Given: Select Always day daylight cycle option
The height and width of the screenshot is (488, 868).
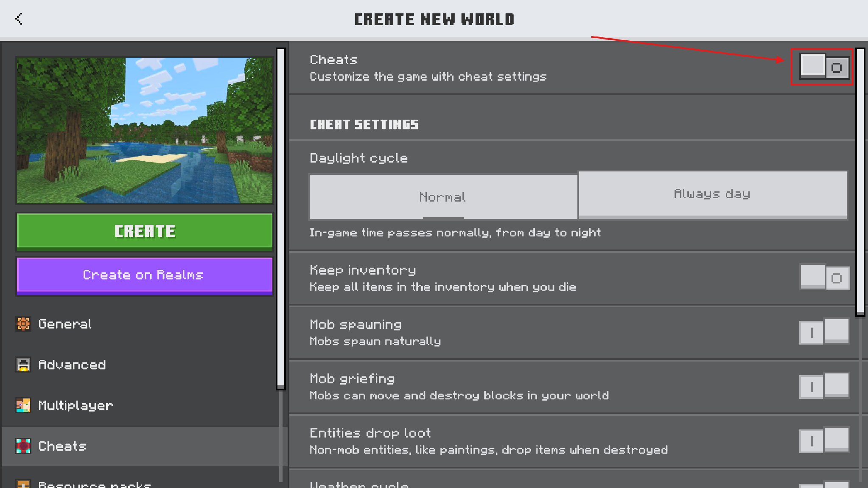Looking at the screenshot, I should pos(713,194).
